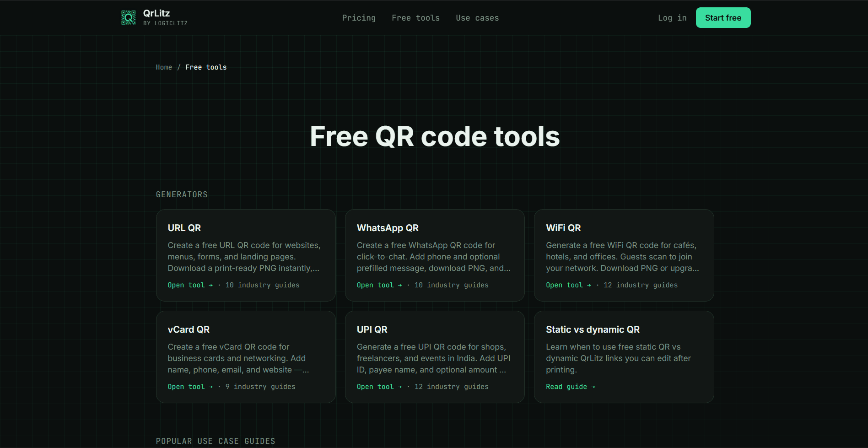Click the Read guide link
The height and width of the screenshot is (448, 868).
click(x=571, y=387)
